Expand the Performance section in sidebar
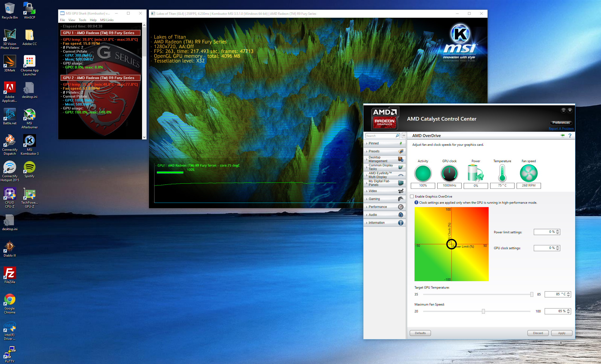Screen dimensions: 601x364 tap(378, 207)
